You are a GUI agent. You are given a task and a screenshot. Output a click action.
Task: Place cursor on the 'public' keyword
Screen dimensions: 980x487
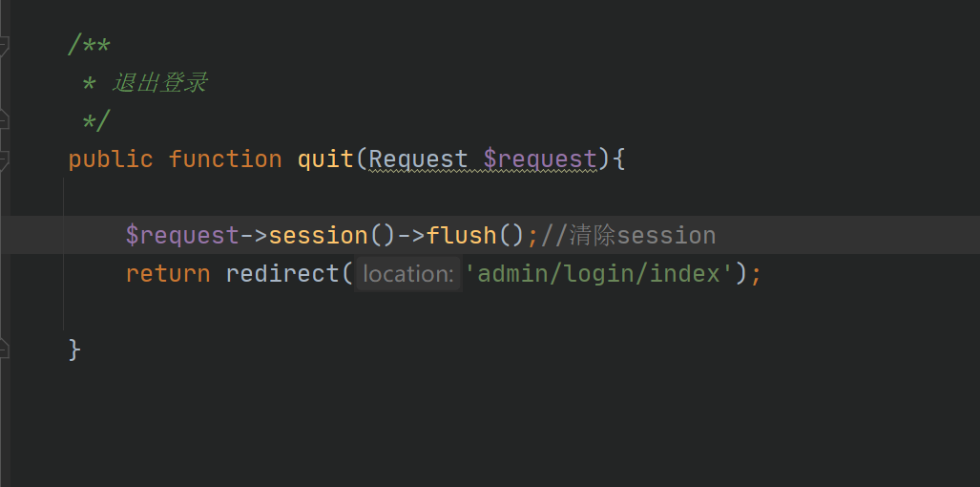(x=111, y=159)
